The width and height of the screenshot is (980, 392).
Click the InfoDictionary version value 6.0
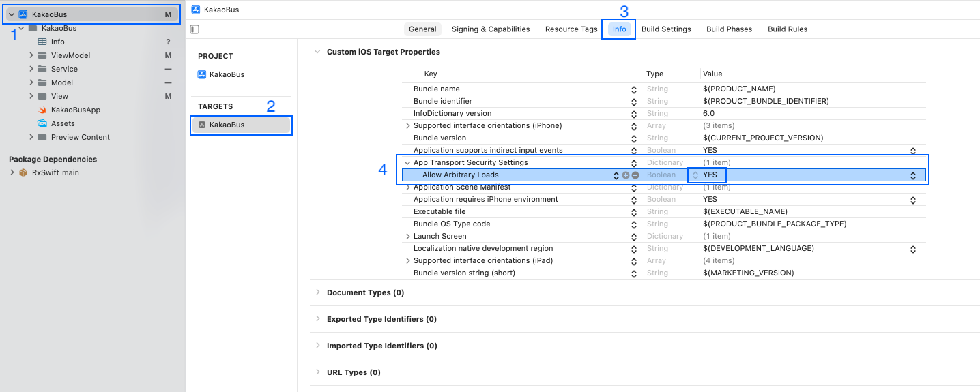[708, 114]
